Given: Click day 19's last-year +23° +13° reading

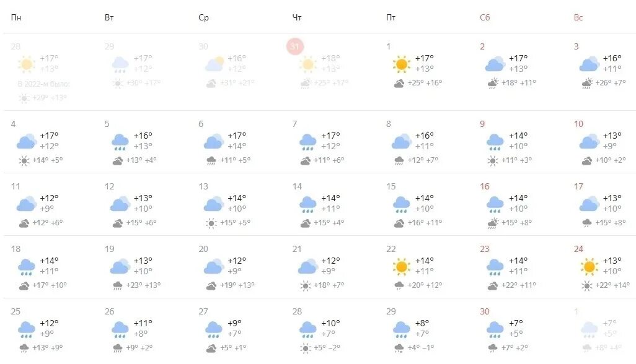Looking at the screenshot, I should [143, 285].
